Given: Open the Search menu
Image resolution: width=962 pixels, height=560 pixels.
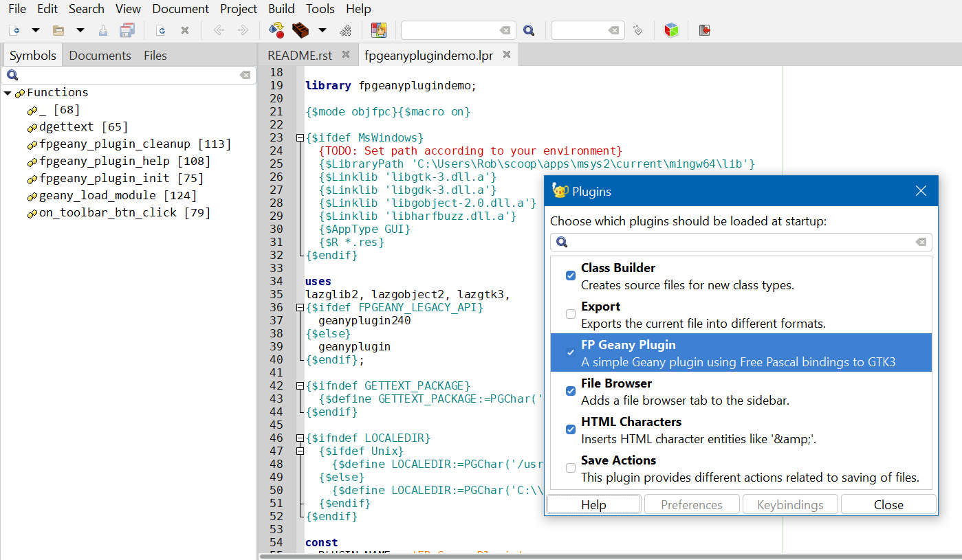Looking at the screenshot, I should pyautogui.click(x=87, y=9).
